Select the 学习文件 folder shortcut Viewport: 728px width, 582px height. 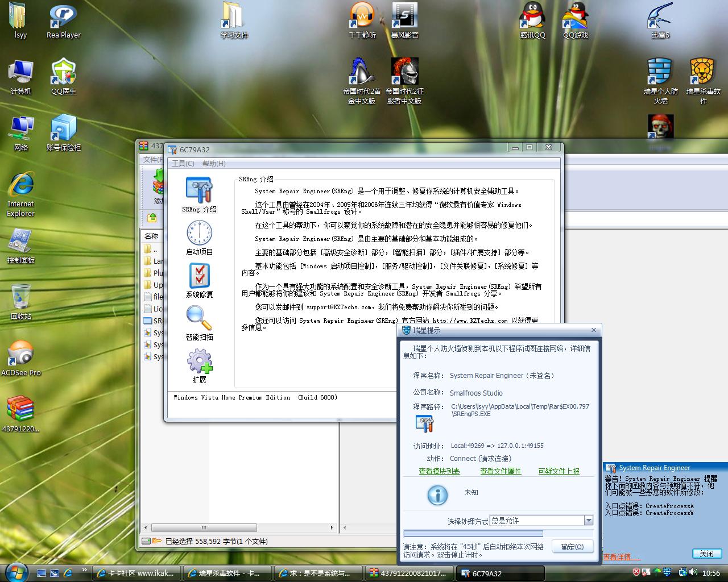click(x=234, y=22)
